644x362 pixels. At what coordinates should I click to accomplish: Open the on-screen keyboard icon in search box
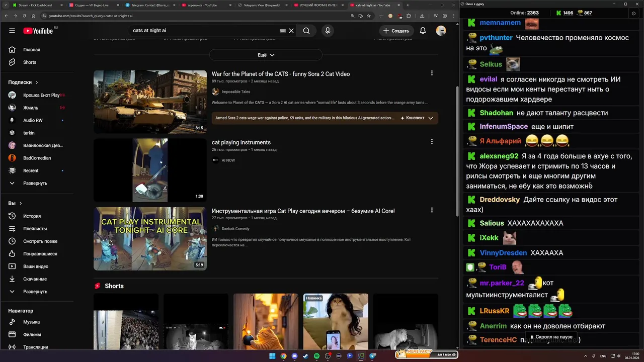coord(283,31)
